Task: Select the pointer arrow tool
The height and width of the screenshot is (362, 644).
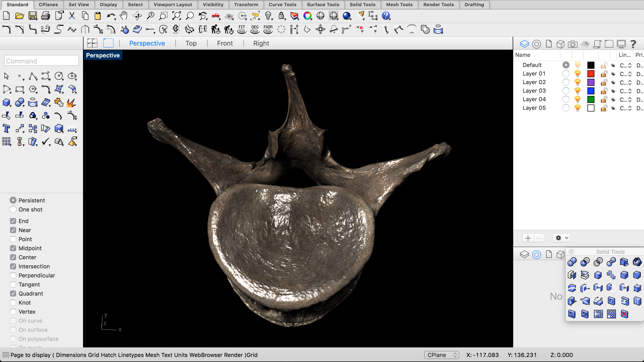Action: (x=7, y=76)
